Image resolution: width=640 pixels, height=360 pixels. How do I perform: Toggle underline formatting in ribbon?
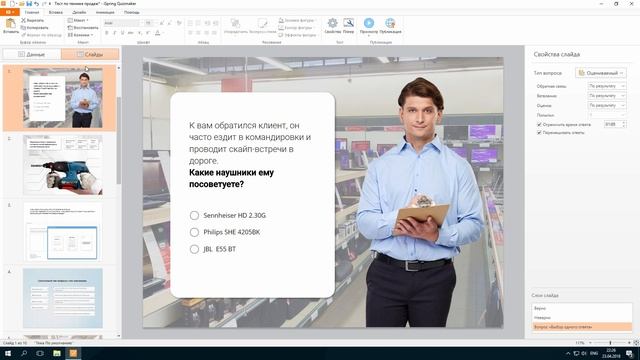(x=122, y=33)
